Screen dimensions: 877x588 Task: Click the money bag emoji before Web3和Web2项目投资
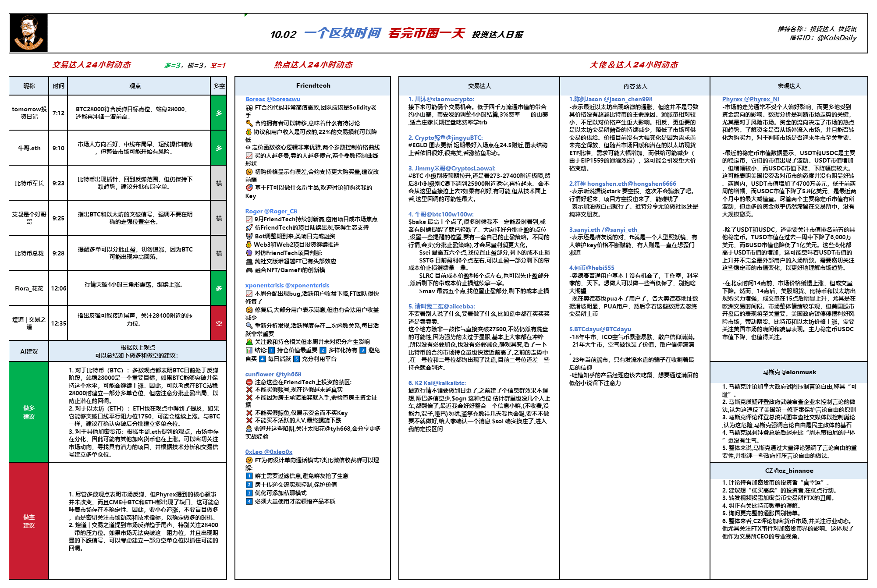tap(249, 244)
